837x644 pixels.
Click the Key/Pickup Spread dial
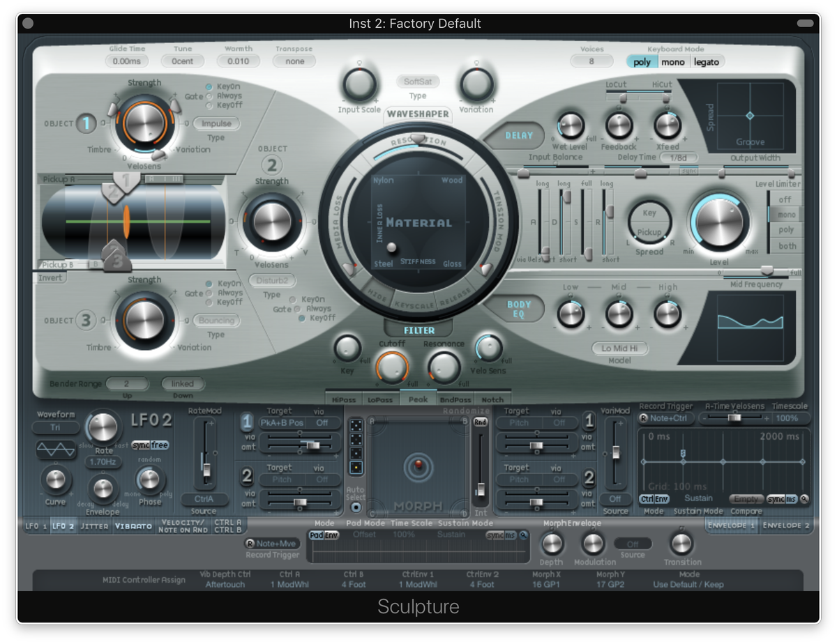(x=649, y=223)
